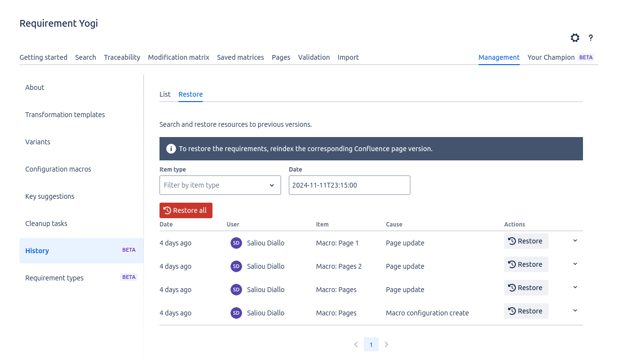Select Cleanup tasks in the sidebar

click(x=46, y=224)
